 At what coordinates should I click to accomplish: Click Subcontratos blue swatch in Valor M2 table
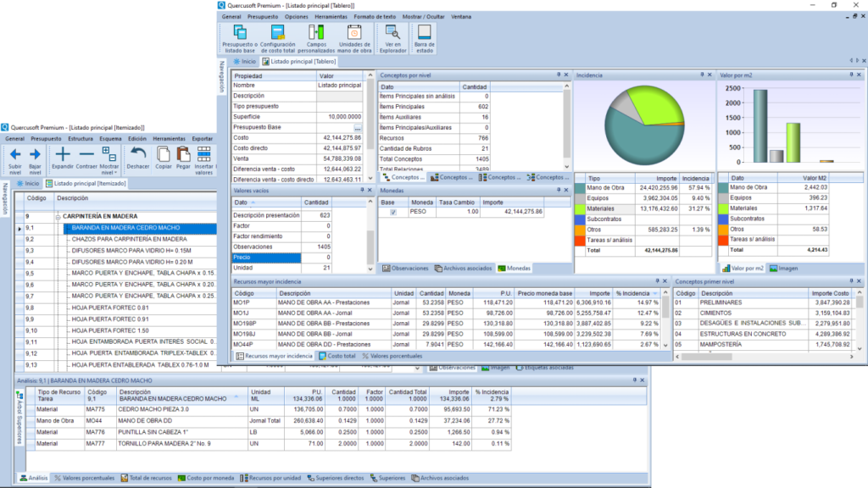(x=723, y=219)
